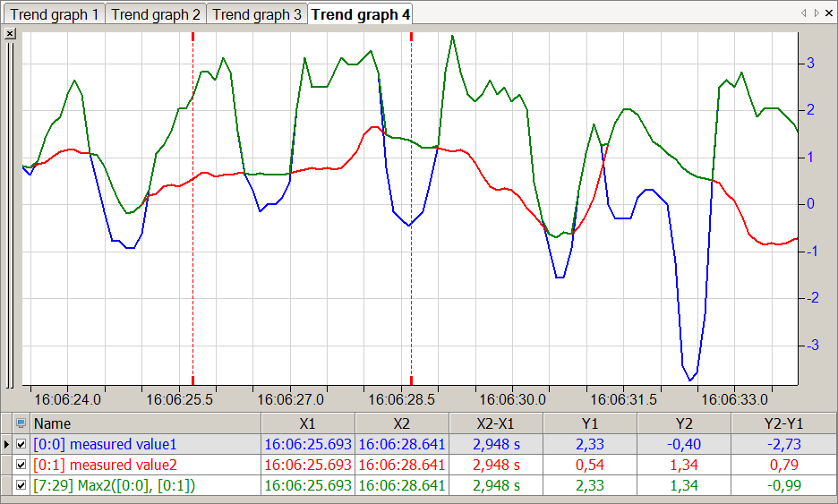
Task: Close the tab panel with top-right X
Action: pos(829,13)
